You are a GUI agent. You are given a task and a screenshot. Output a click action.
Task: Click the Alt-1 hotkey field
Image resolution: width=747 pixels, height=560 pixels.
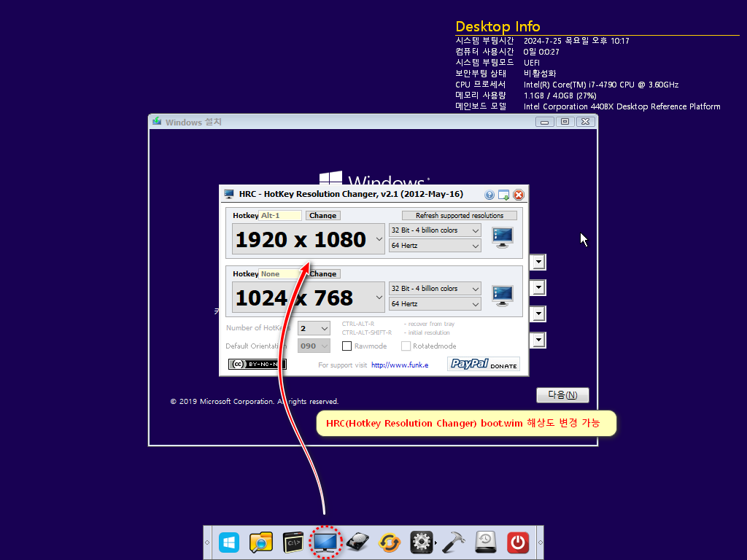click(280, 216)
